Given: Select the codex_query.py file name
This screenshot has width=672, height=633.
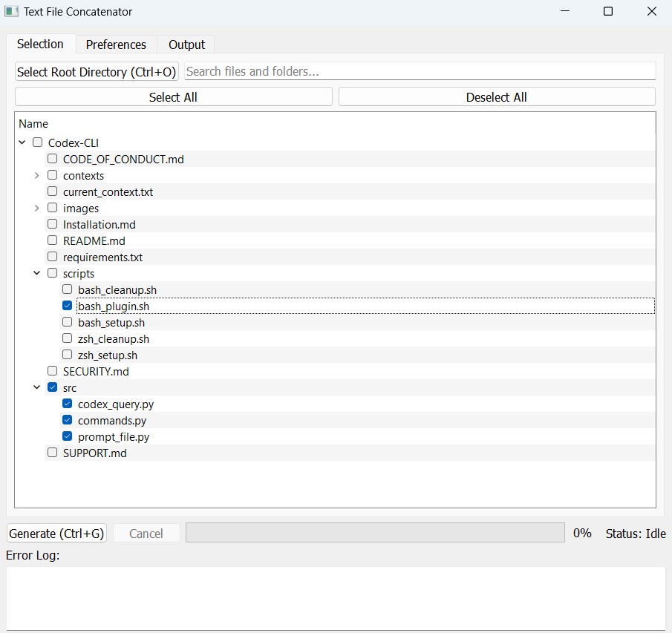Looking at the screenshot, I should [116, 404].
